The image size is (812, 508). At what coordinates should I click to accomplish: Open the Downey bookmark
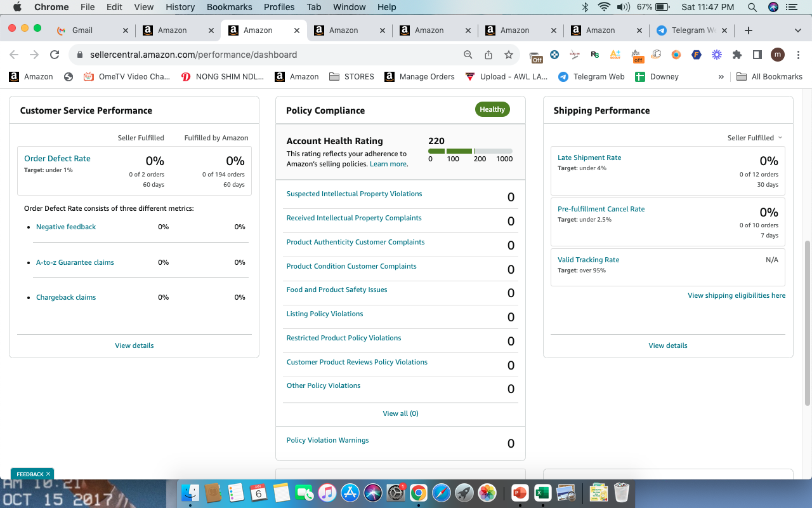[x=657, y=76]
